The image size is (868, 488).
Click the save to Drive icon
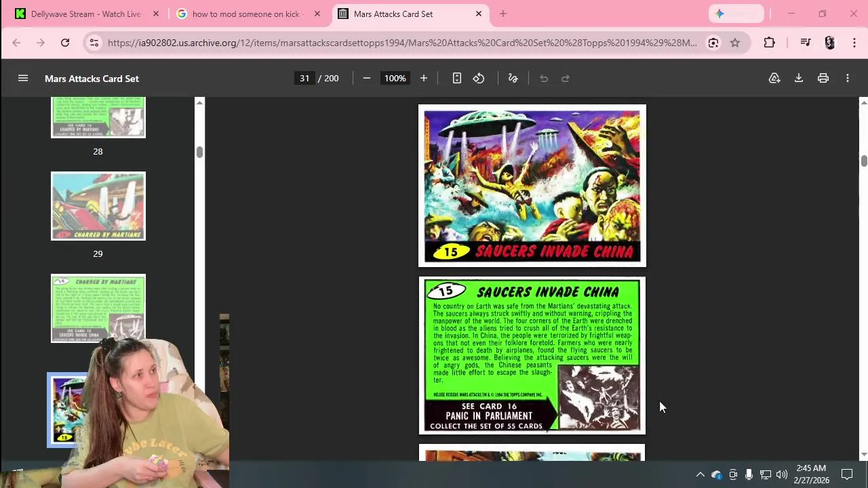774,79
